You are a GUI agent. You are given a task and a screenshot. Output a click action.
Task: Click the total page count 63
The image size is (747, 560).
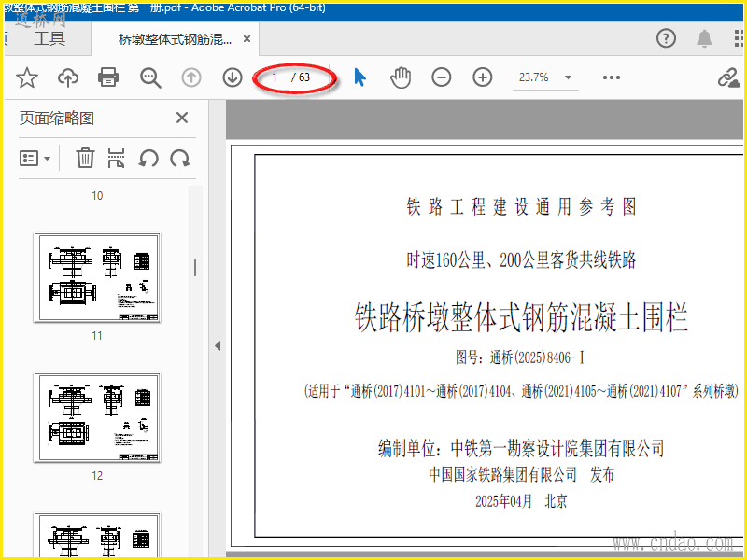click(304, 77)
